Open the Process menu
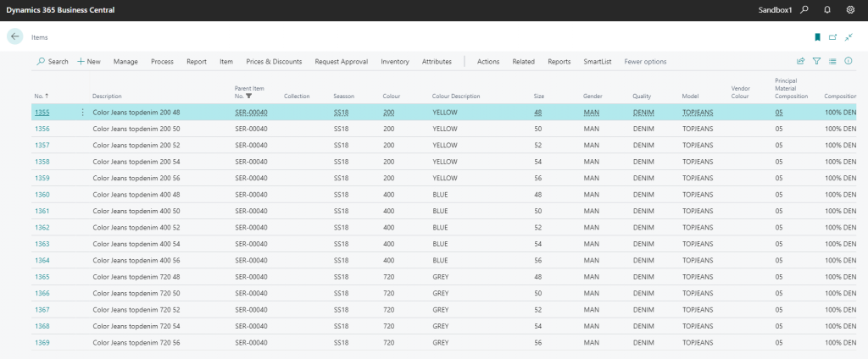868x359 pixels. click(x=162, y=62)
